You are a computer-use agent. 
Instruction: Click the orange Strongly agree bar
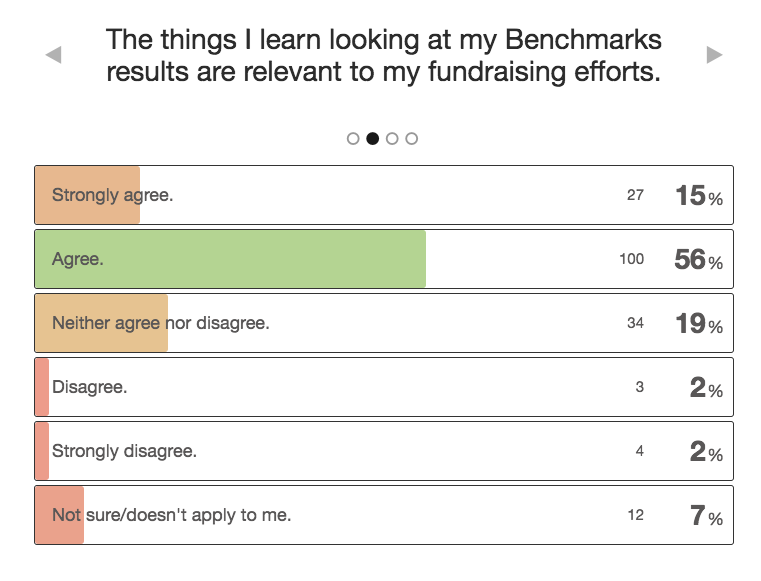click(88, 195)
